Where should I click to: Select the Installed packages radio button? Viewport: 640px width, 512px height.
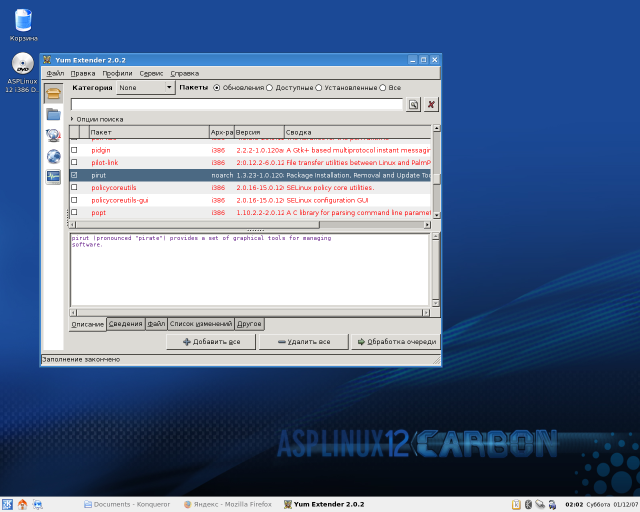[x=319, y=88]
